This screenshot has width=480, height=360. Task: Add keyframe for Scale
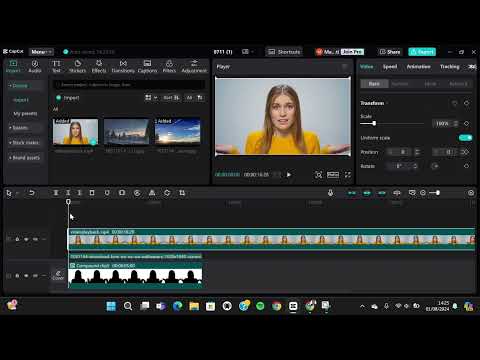pyautogui.click(x=466, y=124)
